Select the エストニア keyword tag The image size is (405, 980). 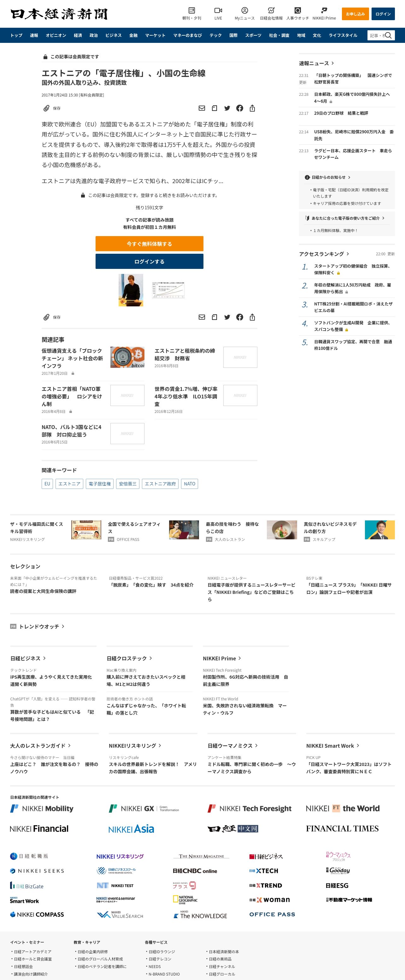click(x=69, y=484)
